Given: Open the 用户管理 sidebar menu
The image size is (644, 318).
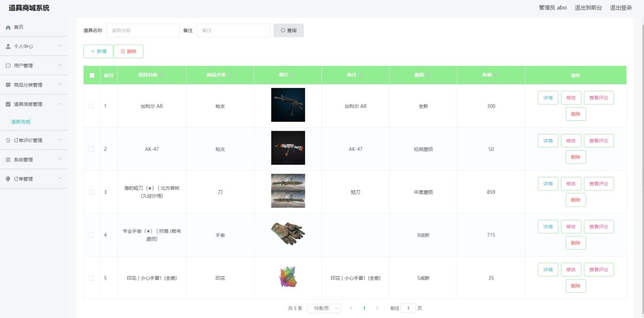Looking at the screenshot, I should (x=34, y=66).
